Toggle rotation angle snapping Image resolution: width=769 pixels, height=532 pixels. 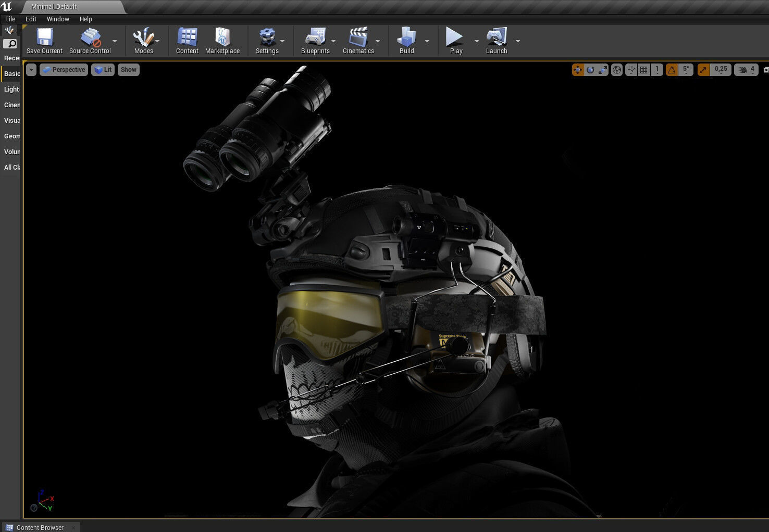pyautogui.click(x=672, y=70)
